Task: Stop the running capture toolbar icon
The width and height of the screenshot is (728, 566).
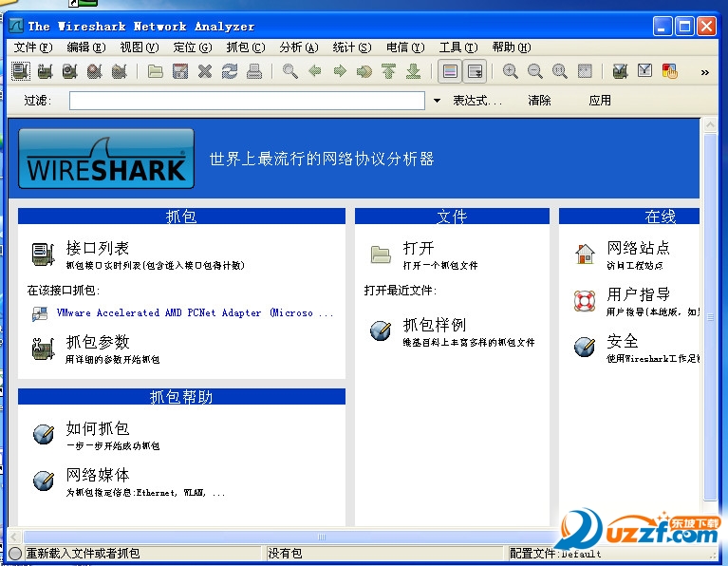Action: pyautogui.click(x=94, y=71)
